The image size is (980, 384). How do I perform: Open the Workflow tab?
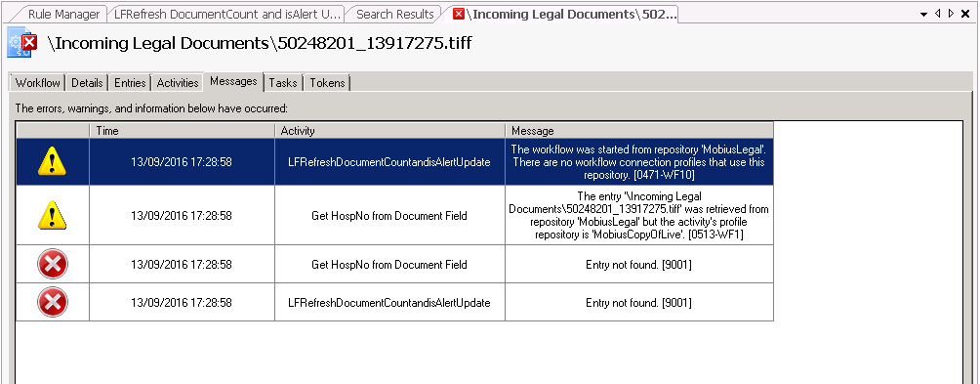point(38,82)
